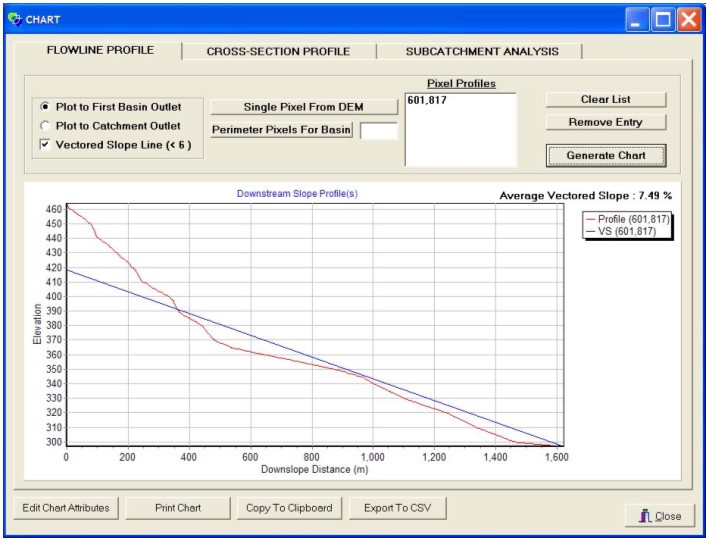Select the Flowline Profile tab
The width and height of the screenshot is (707, 541).
tap(100, 50)
